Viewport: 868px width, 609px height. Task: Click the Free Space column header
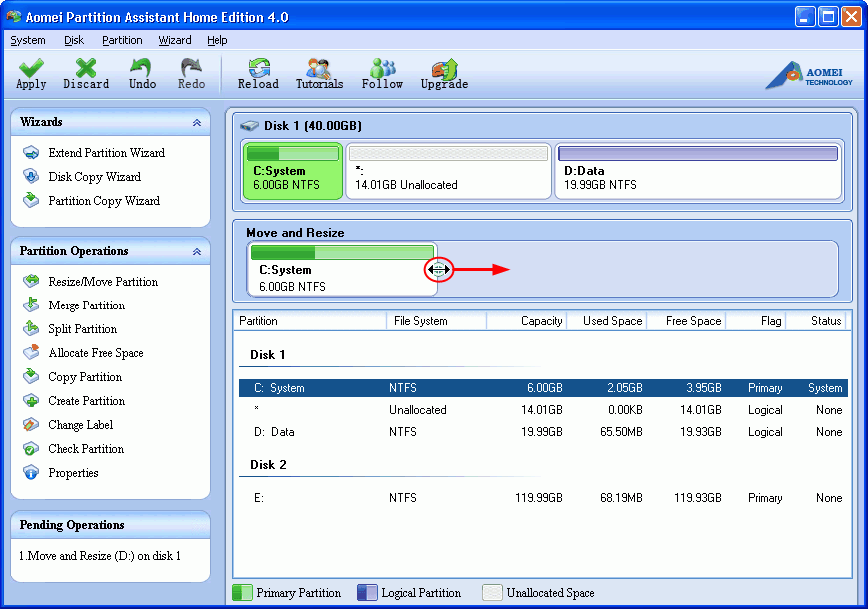pyautogui.click(x=685, y=321)
